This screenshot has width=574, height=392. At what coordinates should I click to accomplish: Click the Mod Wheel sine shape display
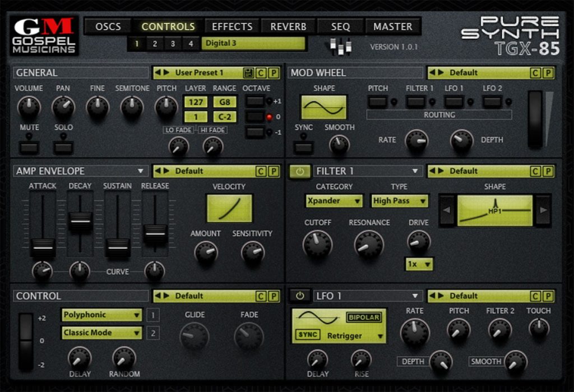(323, 107)
